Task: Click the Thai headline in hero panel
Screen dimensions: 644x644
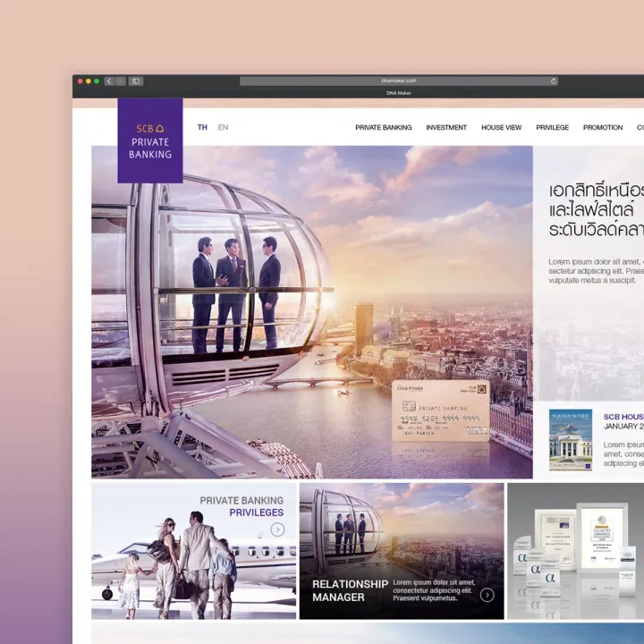Action: click(x=597, y=210)
